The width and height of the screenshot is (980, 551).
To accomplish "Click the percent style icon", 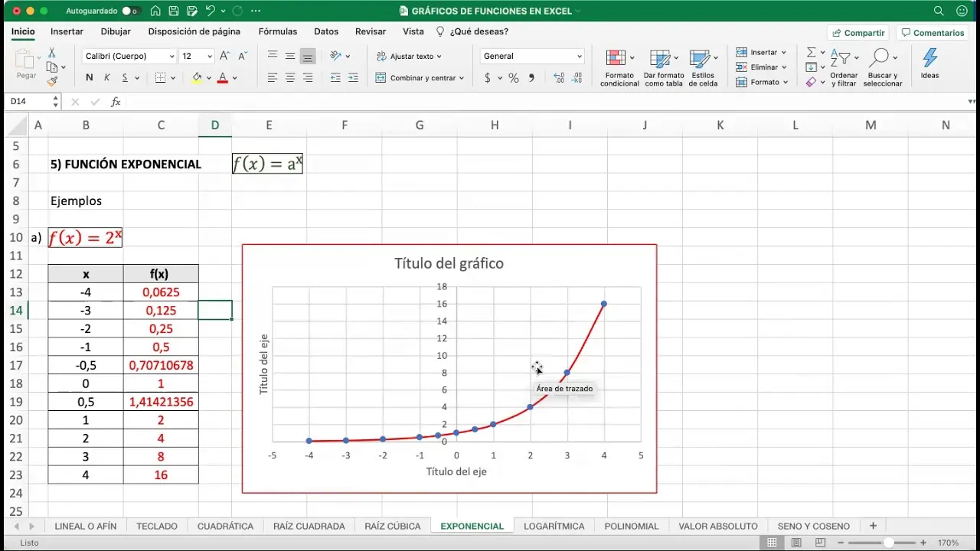I will point(514,78).
